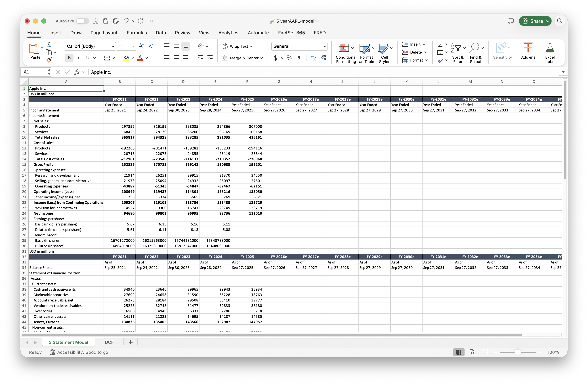Image resolution: width=588 pixels, height=384 pixels.
Task: Click the Percent Style icon
Action: 289,58
